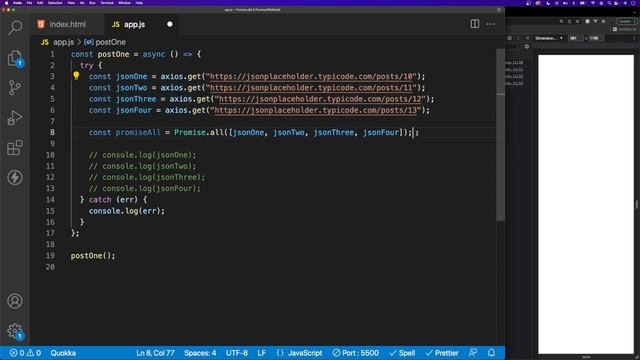The width and height of the screenshot is (640, 360).
Task: Open the Code menu in the macOS menu bar
Action: point(18,3)
